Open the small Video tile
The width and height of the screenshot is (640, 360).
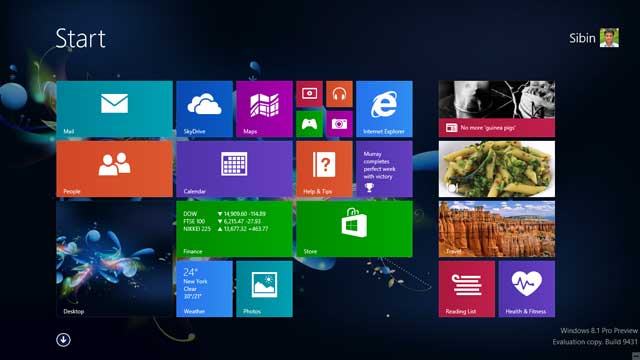tap(309, 94)
